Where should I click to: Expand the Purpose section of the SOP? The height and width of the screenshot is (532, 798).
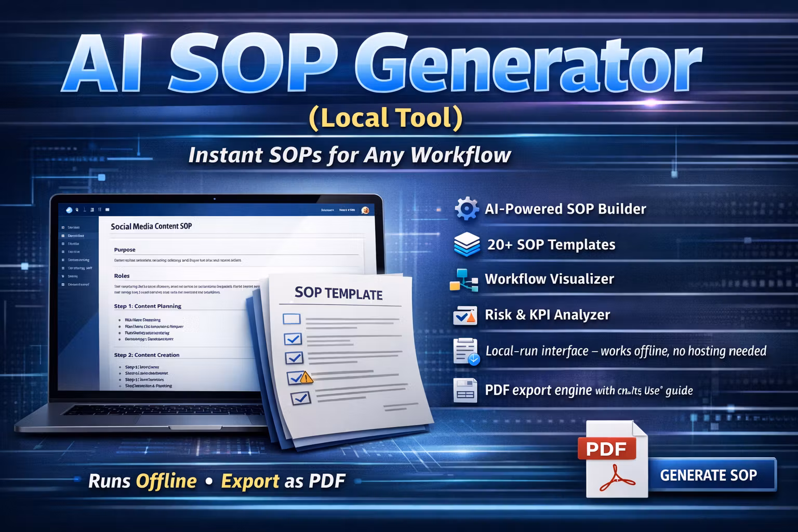[x=125, y=249]
